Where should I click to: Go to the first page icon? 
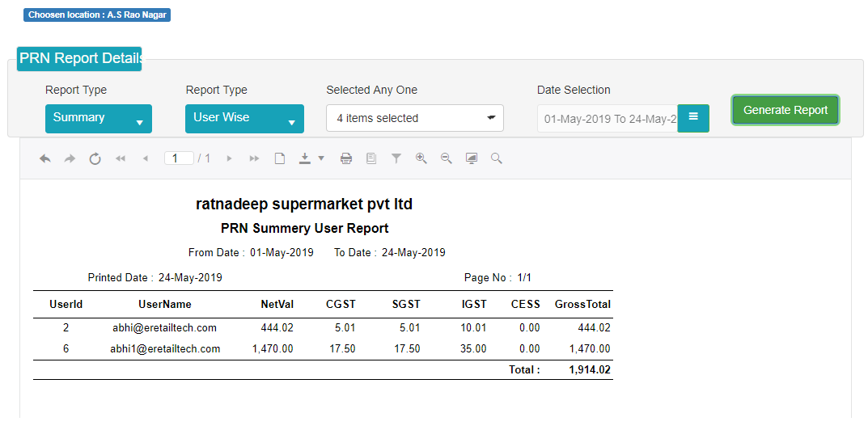(x=120, y=159)
